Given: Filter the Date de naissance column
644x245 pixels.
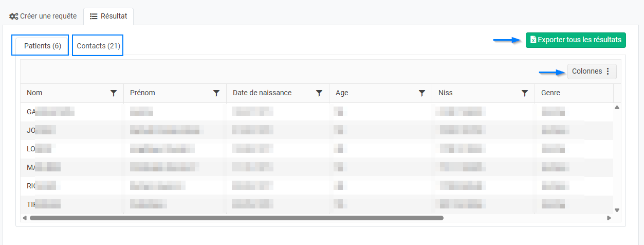Looking at the screenshot, I should 319,93.
